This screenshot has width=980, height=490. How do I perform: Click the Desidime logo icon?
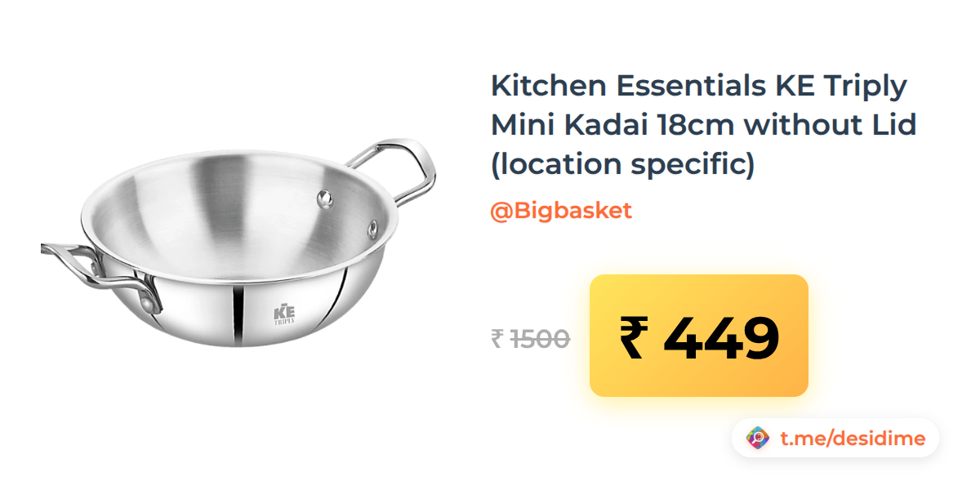[x=759, y=439]
